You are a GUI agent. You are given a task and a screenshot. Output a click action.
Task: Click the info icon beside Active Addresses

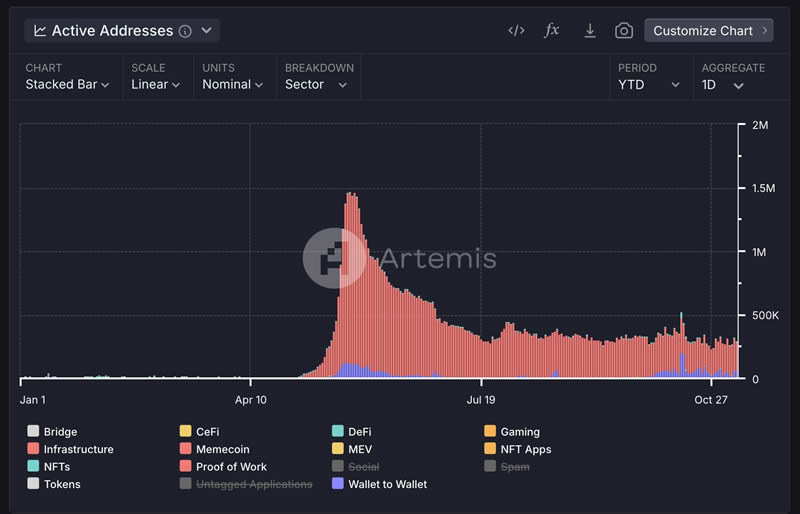pos(185,31)
